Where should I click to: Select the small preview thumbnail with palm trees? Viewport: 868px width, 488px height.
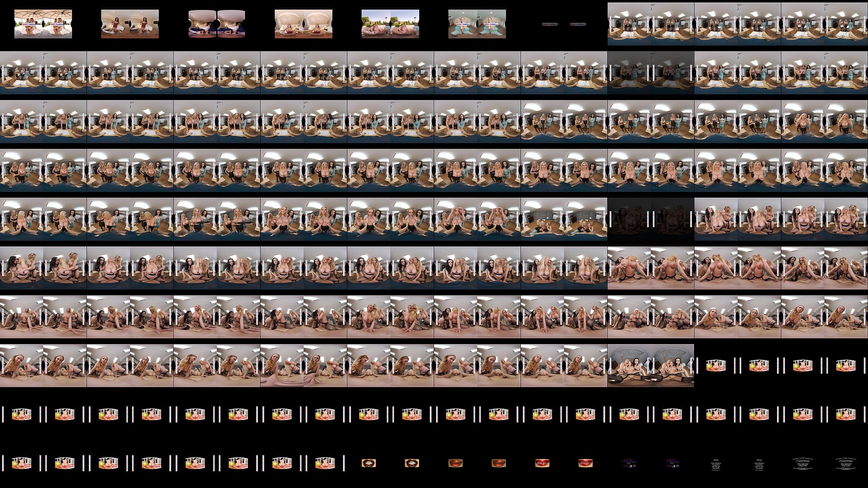390,24
